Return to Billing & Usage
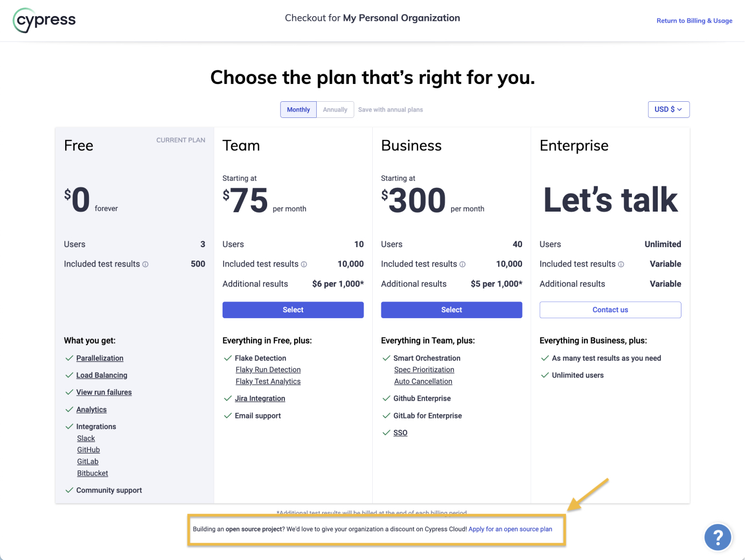Viewport: 745px width, 560px height. [x=694, y=20]
